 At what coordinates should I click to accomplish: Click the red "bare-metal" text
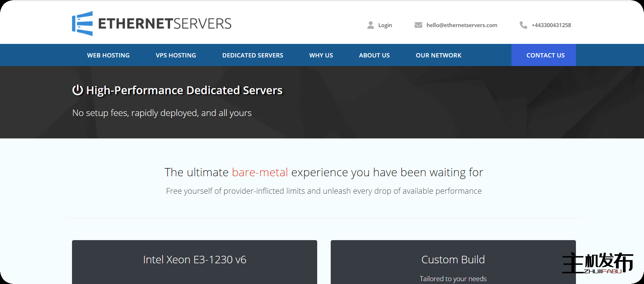coord(260,172)
